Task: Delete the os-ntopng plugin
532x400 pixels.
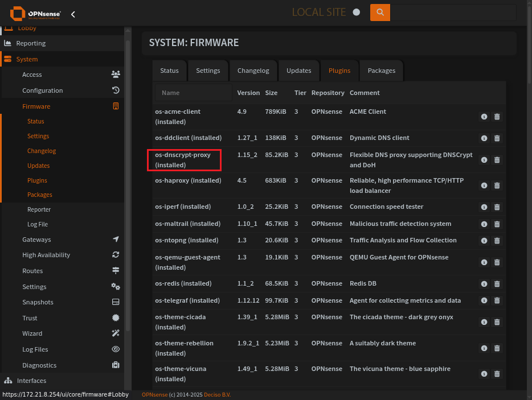Action: 497,241
